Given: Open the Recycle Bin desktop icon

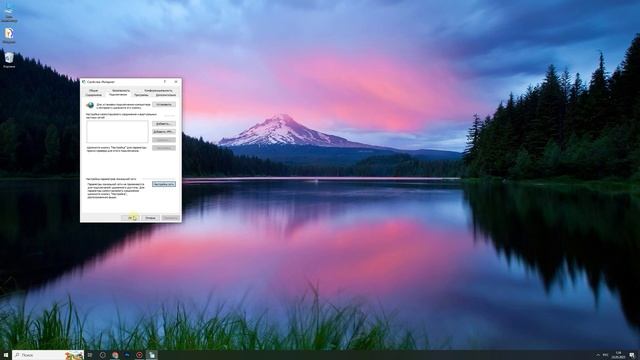Looking at the screenshot, I should 9,60.
